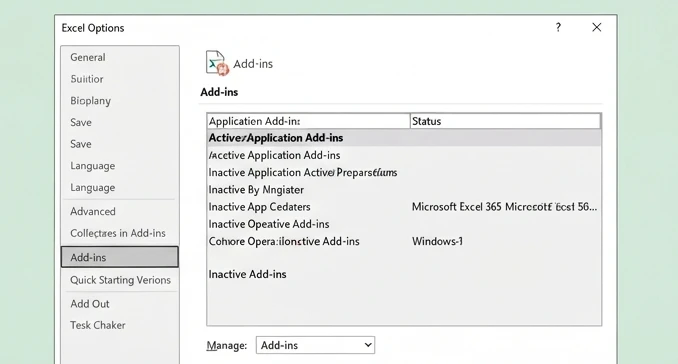This screenshot has width=678, height=364.
Task: Choose the Add Out sidebar item
Action: pyautogui.click(x=90, y=304)
